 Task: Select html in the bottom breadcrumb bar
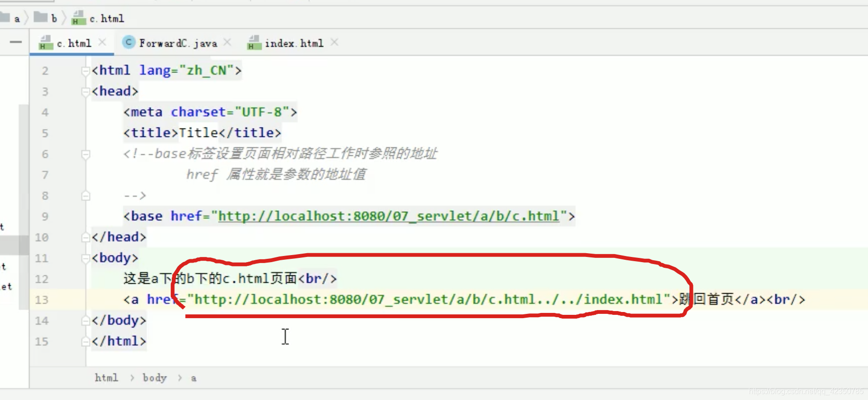coord(106,377)
